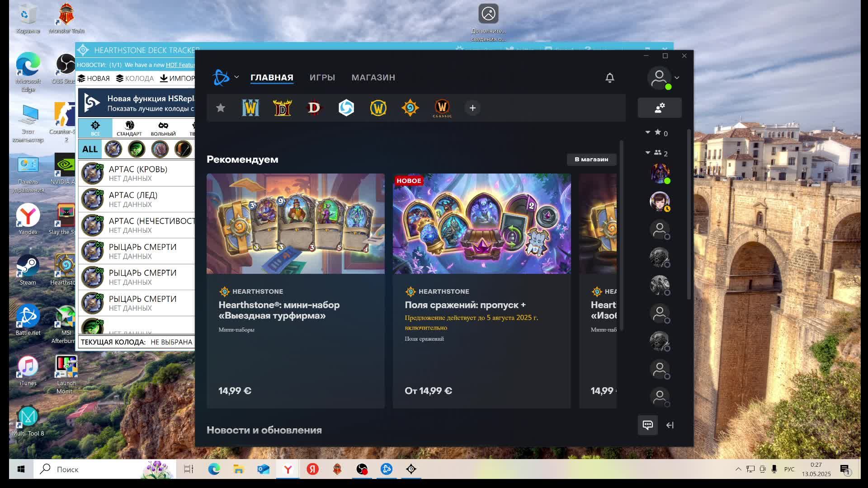The height and width of the screenshot is (488, 868).
Task: Open the away friend with girl avatar
Action: pyautogui.click(x=660, y=202)
